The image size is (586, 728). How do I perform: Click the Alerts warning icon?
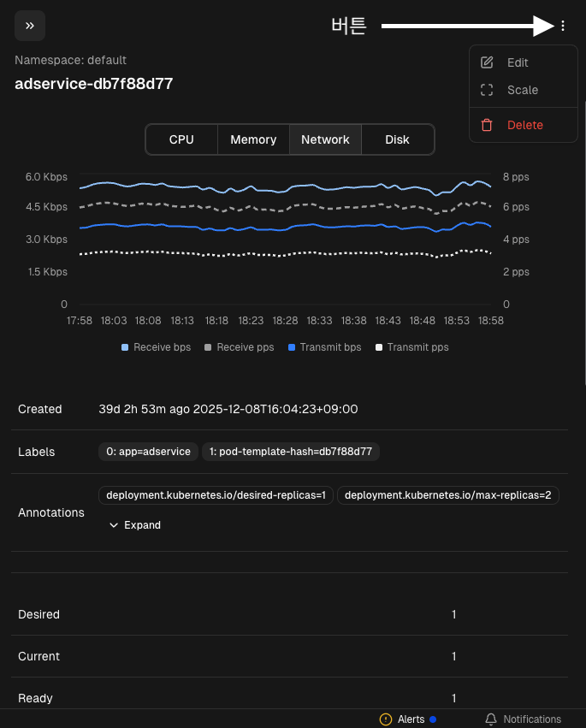coord(386,719)
